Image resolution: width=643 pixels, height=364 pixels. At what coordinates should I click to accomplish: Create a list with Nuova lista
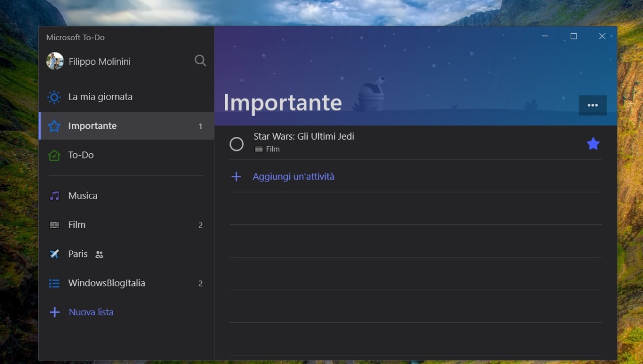91,312
